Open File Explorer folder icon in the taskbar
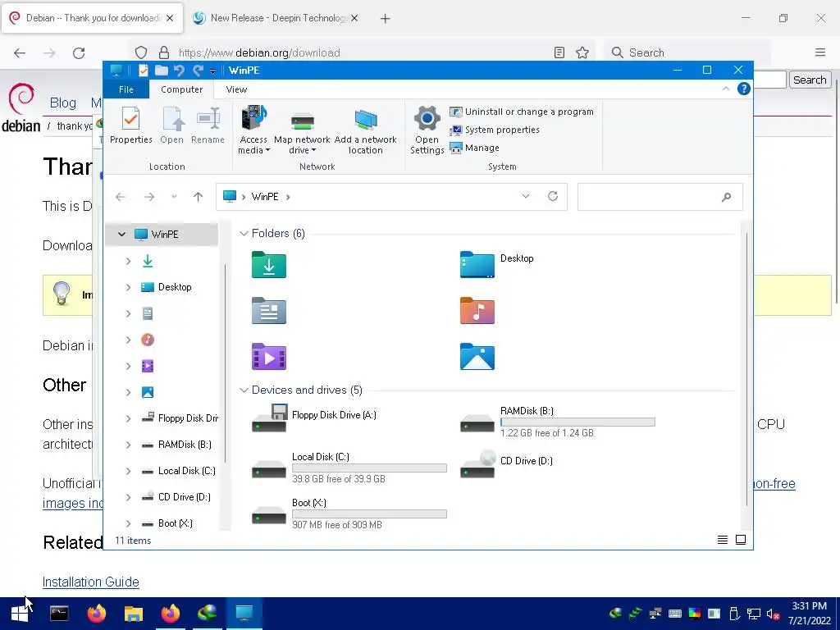The image size is (840, 630). coord(134,614)
